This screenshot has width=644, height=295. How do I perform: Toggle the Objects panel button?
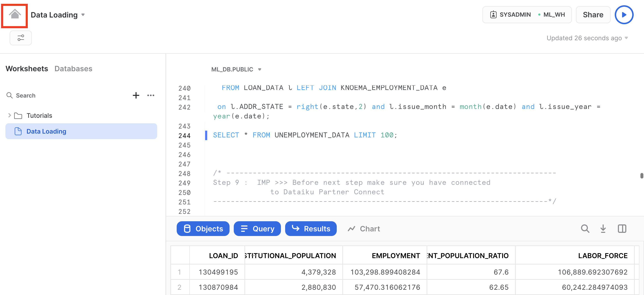203,228
